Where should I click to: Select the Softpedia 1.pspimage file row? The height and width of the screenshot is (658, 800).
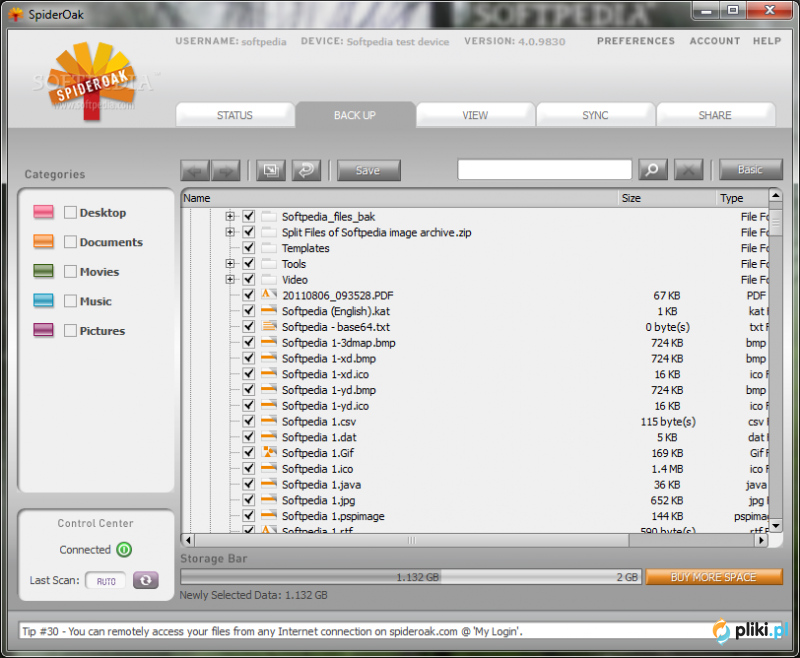pyautogui.click(x=474, y=516)
